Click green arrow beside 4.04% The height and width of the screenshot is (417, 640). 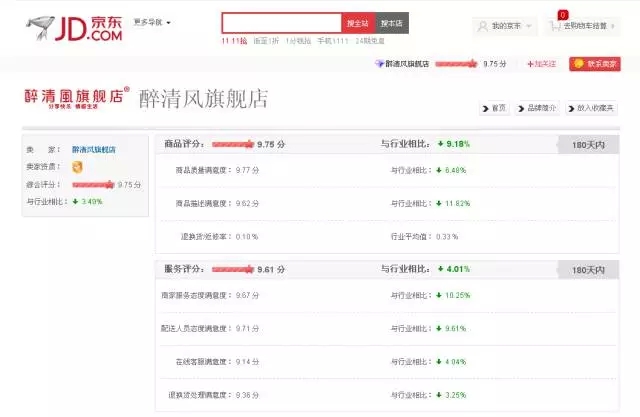[439, 362]
